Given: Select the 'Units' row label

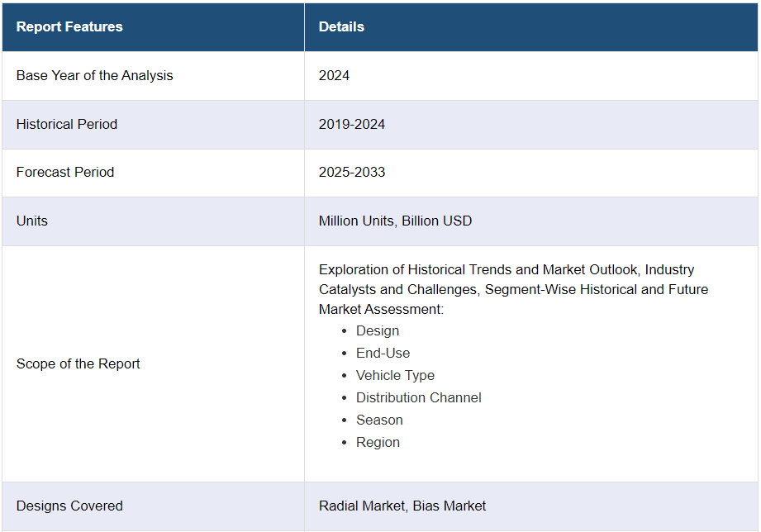Looking at the screenshot, I should pyautogui.click(x=32, y=221).
